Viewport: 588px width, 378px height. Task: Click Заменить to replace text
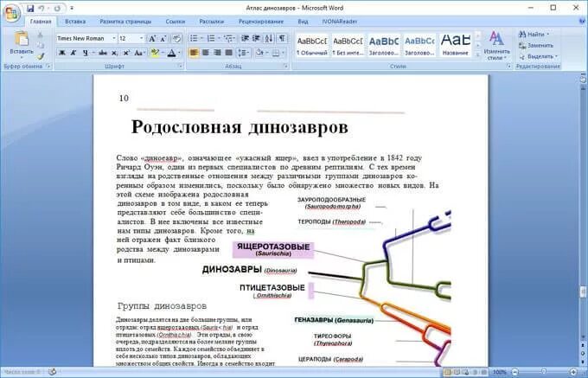click(536, 45)
